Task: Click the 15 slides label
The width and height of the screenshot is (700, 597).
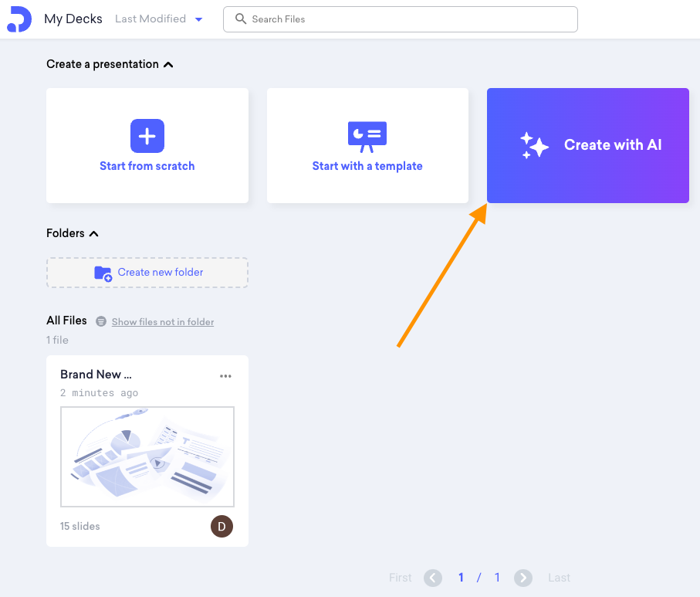Action: [80, 527]
